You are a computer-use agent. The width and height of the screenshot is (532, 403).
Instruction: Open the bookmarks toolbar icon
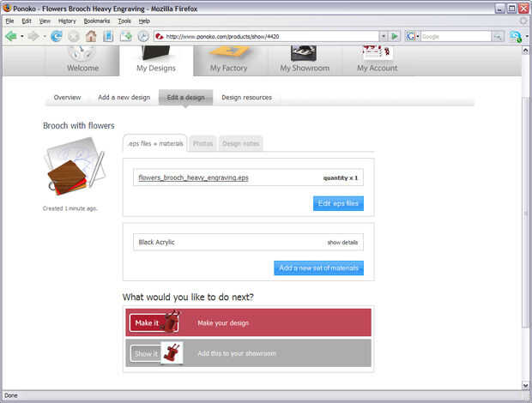108,36
